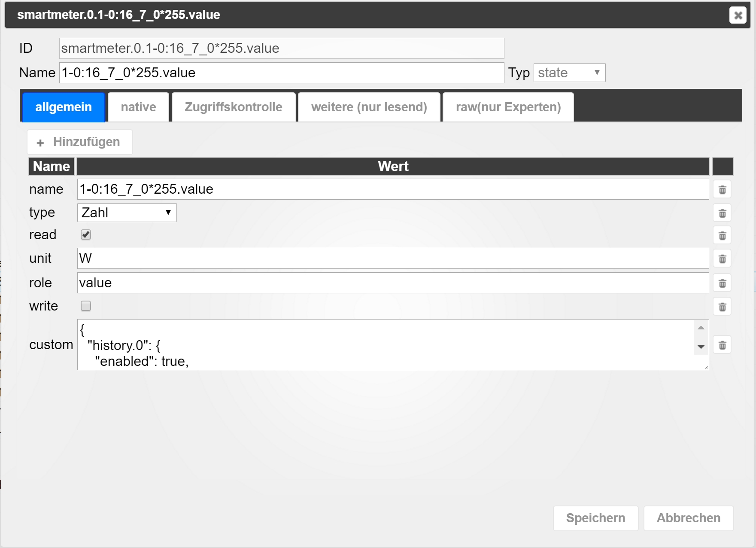The image size is (756, 548).
Task: Close the object dialog with X button
Action: (738, 15)
